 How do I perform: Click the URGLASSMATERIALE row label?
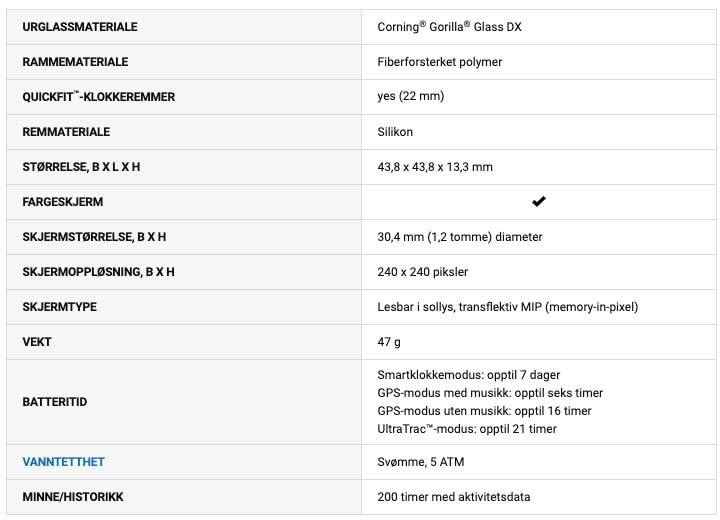click(x=80, y=27)
